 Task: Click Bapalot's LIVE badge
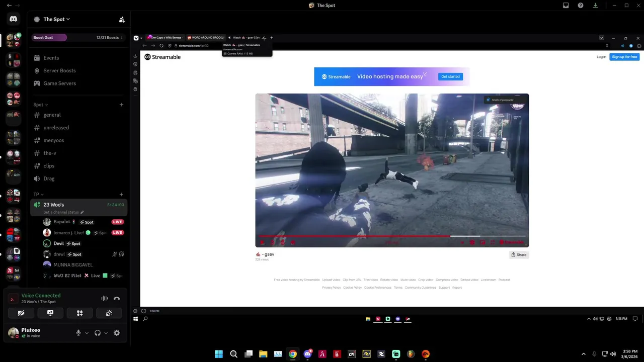click(118, 222)
